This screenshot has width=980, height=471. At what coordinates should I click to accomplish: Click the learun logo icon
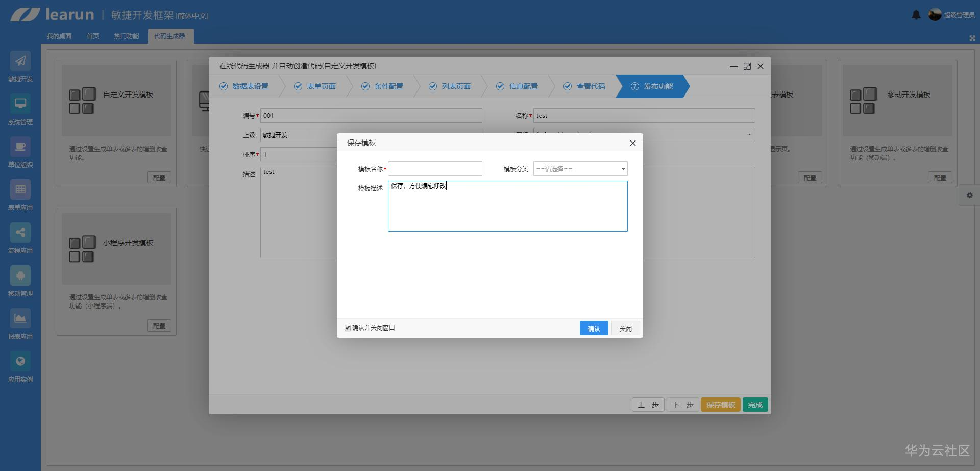pos(26,15)
